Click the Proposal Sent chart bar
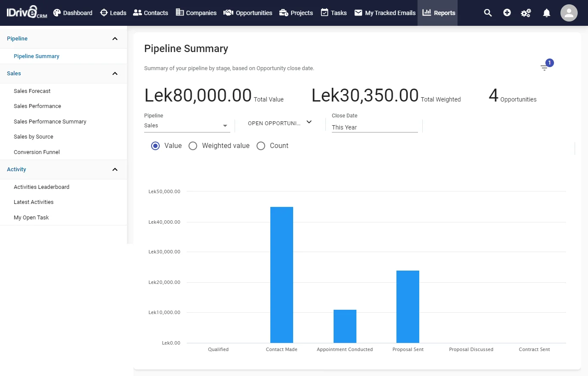 point(408,307)
